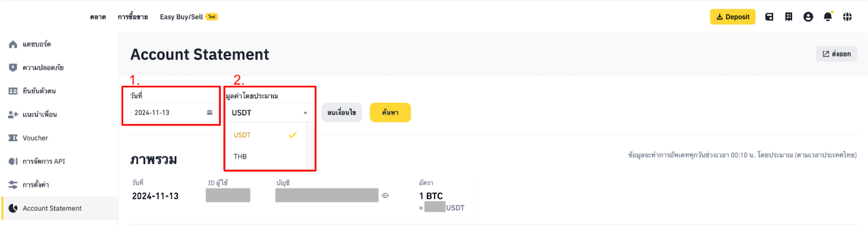This screenshot has width=868, height=226.
Task: Click the date input showing 2024-11-13
Action: 166,112
